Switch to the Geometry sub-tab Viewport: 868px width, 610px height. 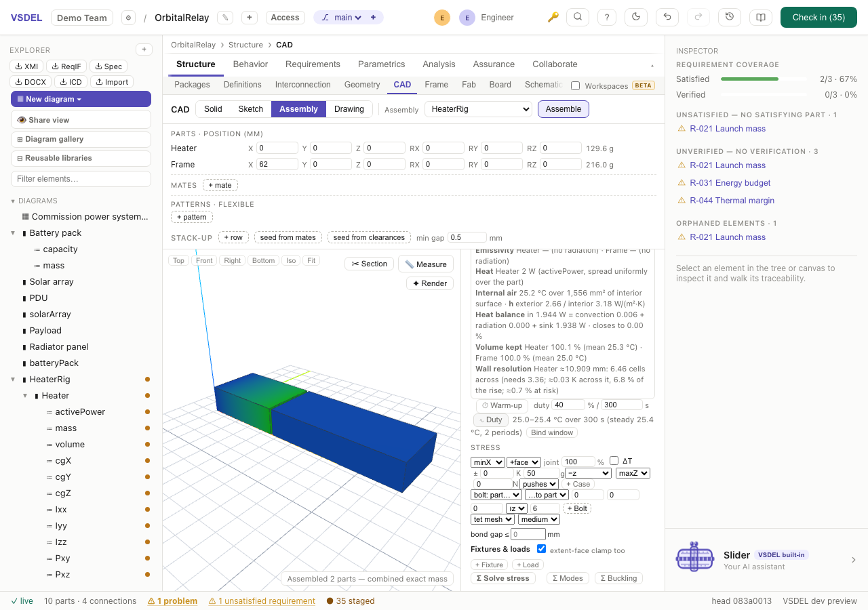(362, 85)
